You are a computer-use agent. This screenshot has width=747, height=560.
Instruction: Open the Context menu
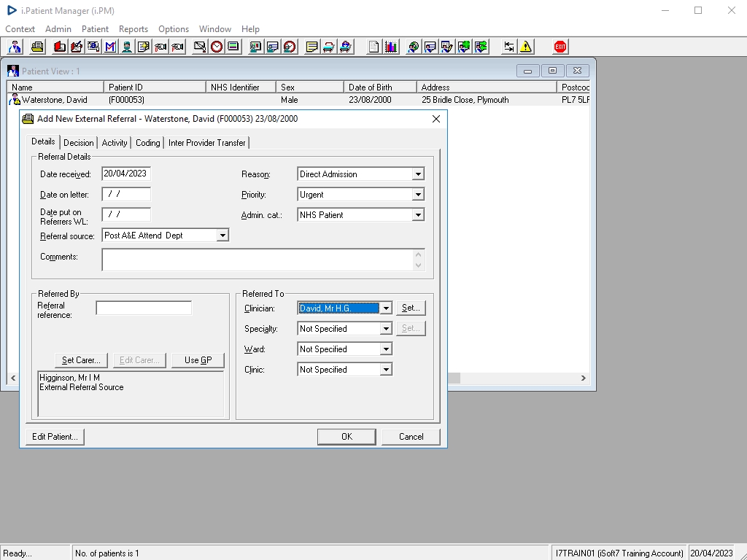pos(20,29)
